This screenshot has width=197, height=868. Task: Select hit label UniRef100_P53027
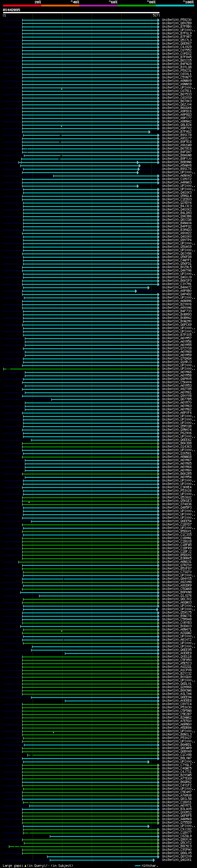point(176,738)
